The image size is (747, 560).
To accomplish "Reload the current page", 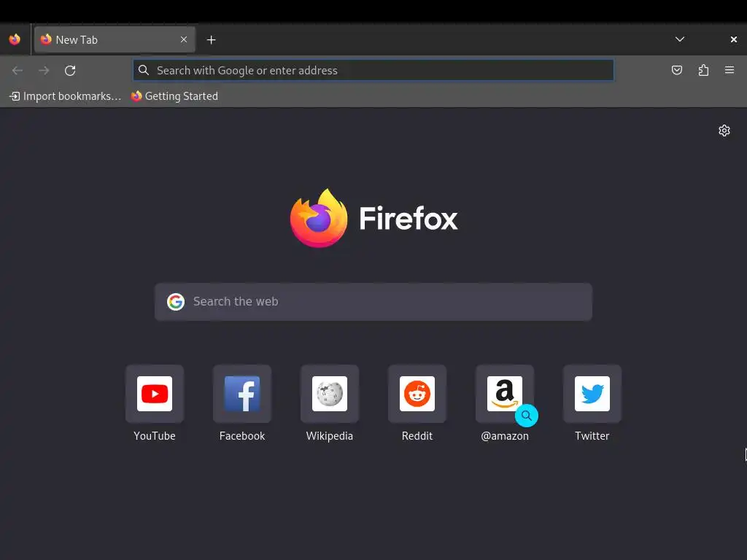I will click(70, 71).
